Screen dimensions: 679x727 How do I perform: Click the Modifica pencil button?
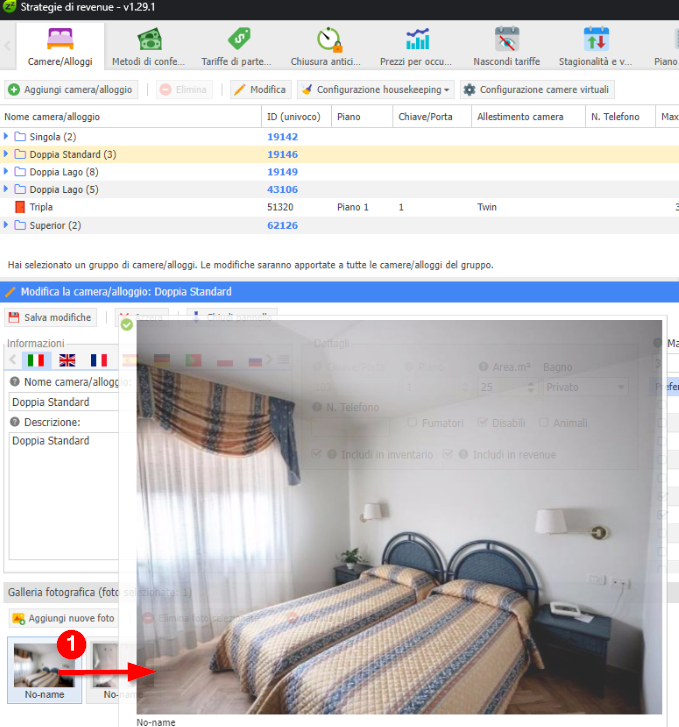click(x=261, y=89)
